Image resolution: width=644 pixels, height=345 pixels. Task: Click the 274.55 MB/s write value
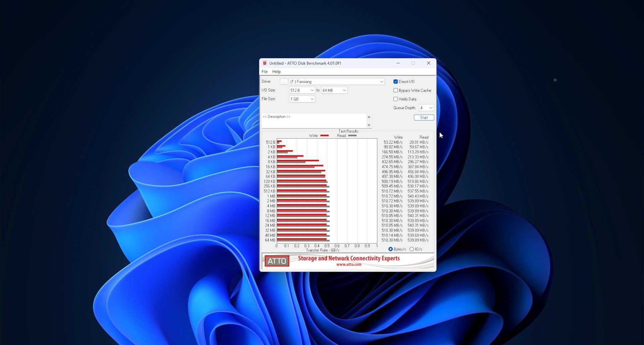(x=392, y=157)
